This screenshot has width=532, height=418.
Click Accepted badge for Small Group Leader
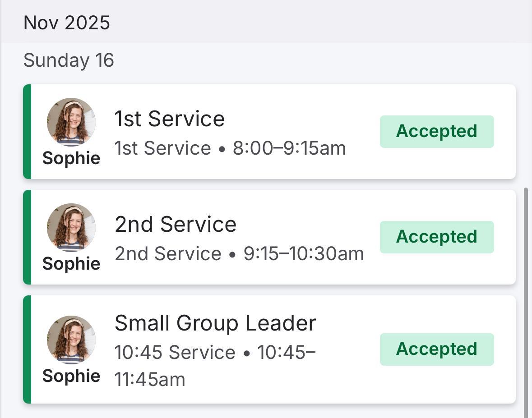pyautogui.click(x=436, y=349)
